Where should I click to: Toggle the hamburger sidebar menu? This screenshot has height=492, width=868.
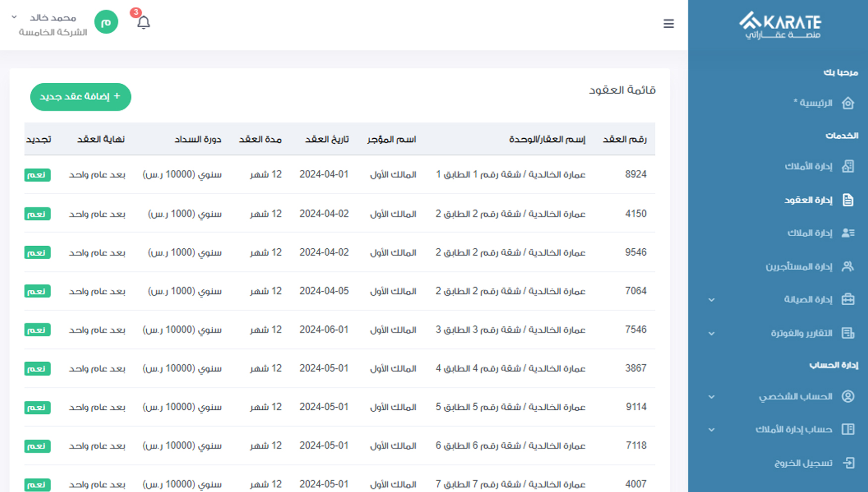(668, 24)
